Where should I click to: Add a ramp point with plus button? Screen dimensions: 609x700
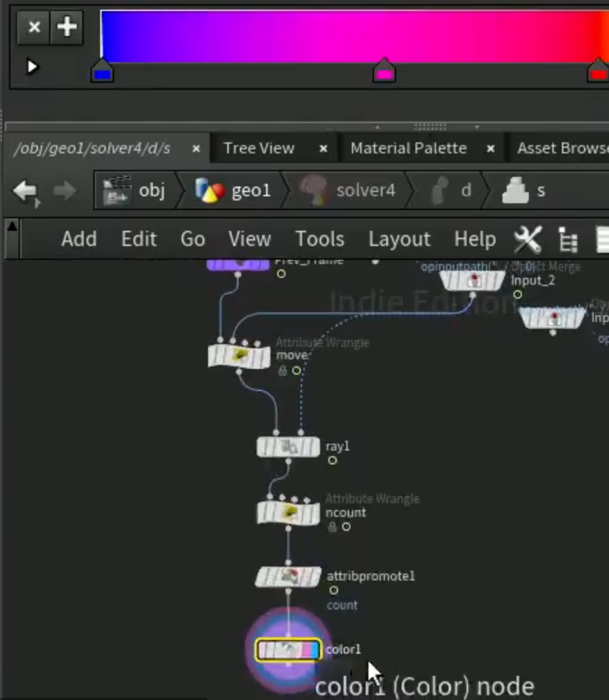pos(66,27)
